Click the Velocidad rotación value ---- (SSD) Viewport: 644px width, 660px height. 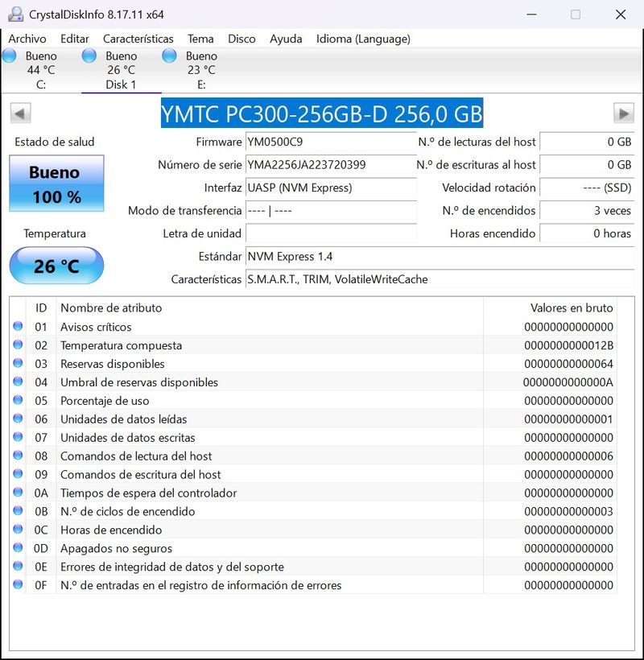(x=587, y=188)
